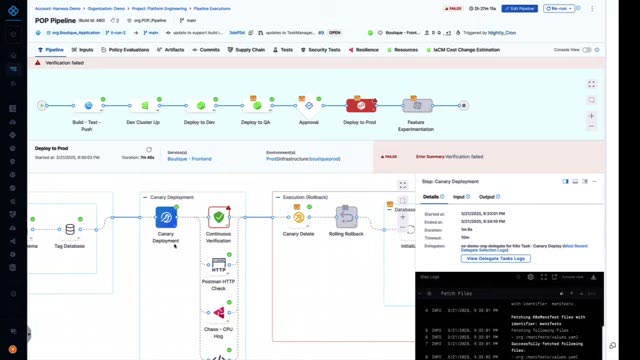Open the three-dot more options menu
Viewport: 640px width, 360px height.
(592, 9)
